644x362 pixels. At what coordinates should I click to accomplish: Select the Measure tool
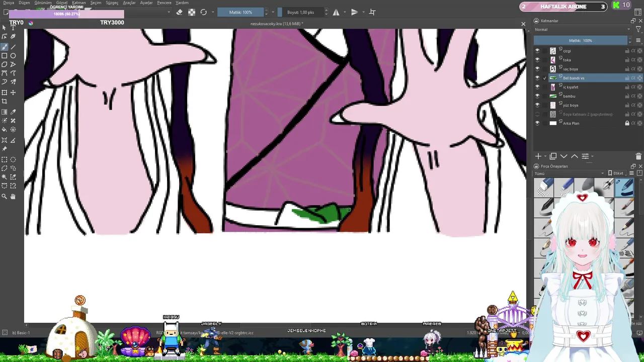pos(13,140)
